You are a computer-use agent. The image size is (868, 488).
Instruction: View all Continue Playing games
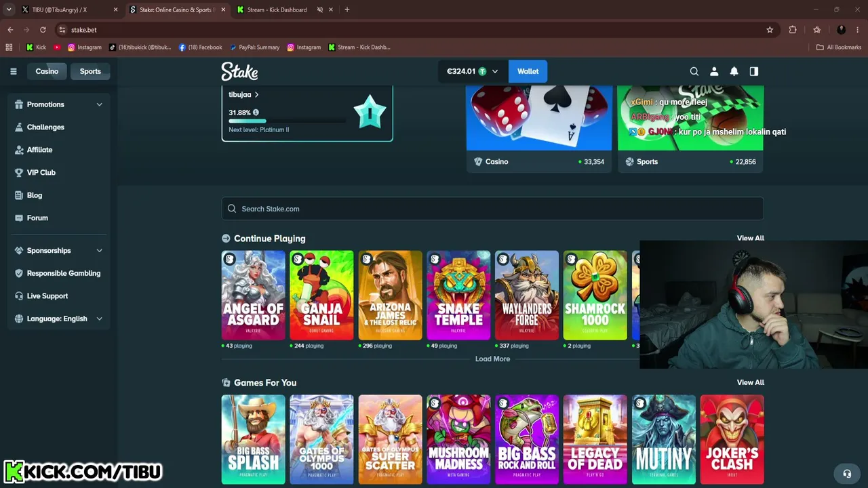(x=750, y=239)
